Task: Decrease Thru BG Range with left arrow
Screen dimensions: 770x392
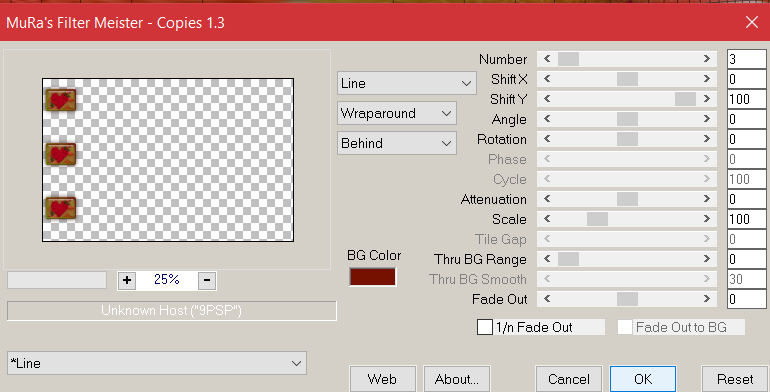Action: [x=547, y=259]
